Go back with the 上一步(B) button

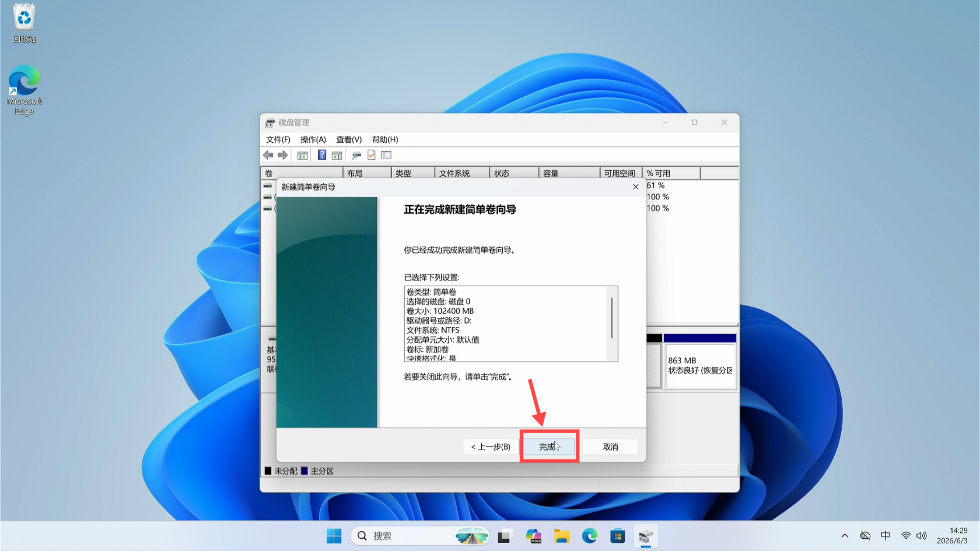[x=491, y=447]
